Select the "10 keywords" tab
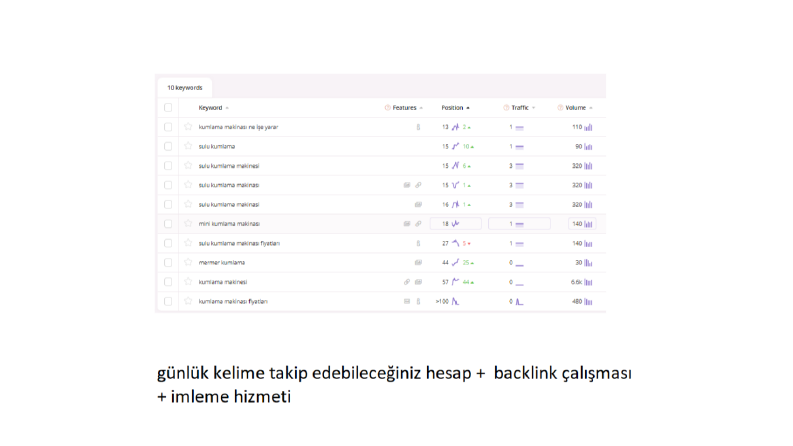The height and width of the screenshot is (446, 793). 185,87
